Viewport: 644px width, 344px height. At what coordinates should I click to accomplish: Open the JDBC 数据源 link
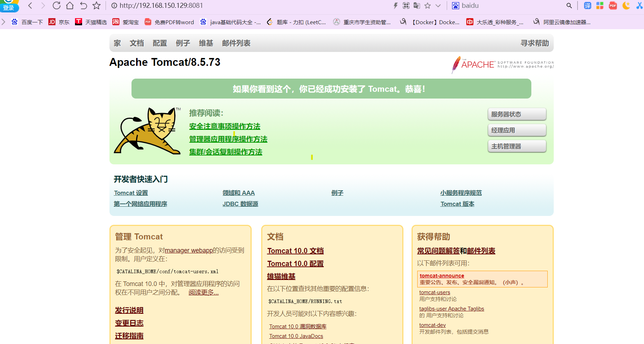[x=240, y=204]
